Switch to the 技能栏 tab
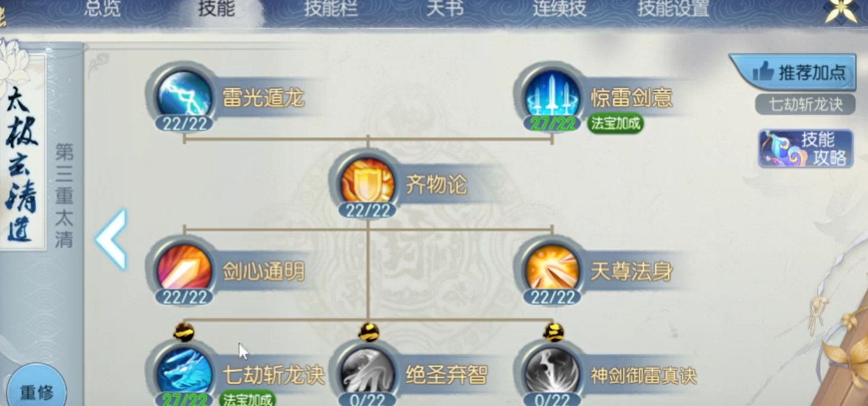The image size is (868, 406). pyautogui.click(x=331, y=9)
